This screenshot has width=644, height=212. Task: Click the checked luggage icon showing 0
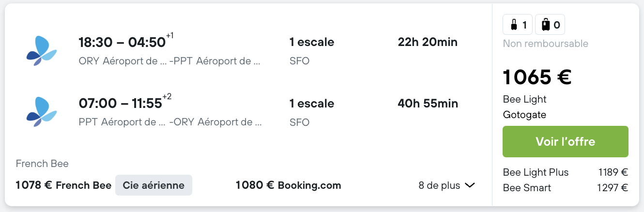coord(550,25)
